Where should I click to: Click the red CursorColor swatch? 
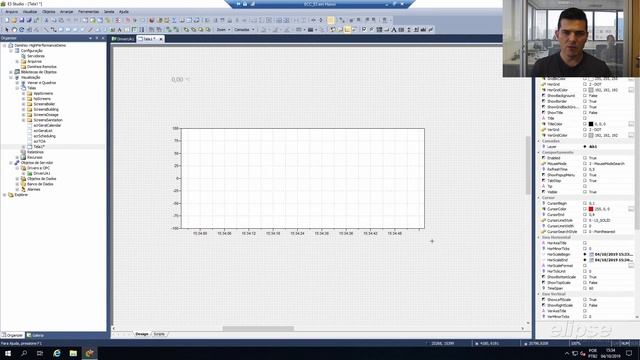[x=591, y=209]
